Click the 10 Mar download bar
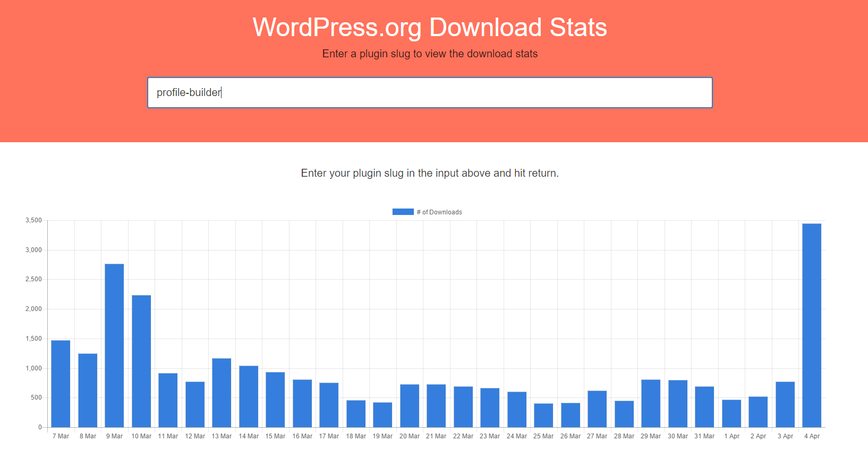This screenshot has height=458, width=868. (x=141, y=361)
